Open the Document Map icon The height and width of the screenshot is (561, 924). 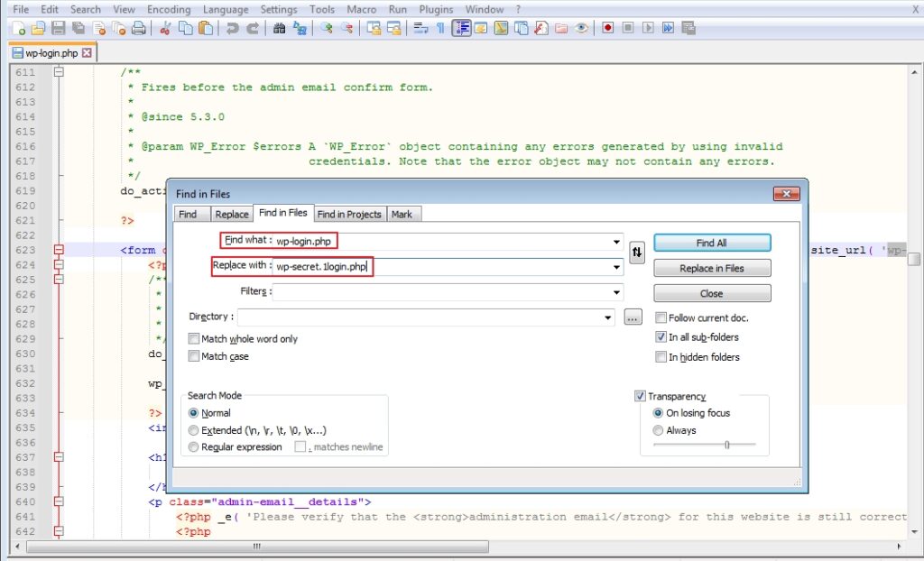coord(501,28)
